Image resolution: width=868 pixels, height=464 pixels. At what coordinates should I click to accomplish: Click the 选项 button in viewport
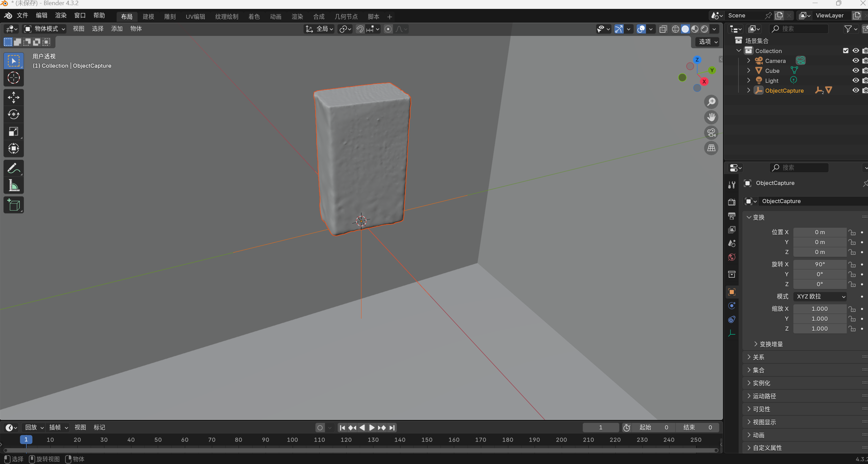(x=708, y=42)
